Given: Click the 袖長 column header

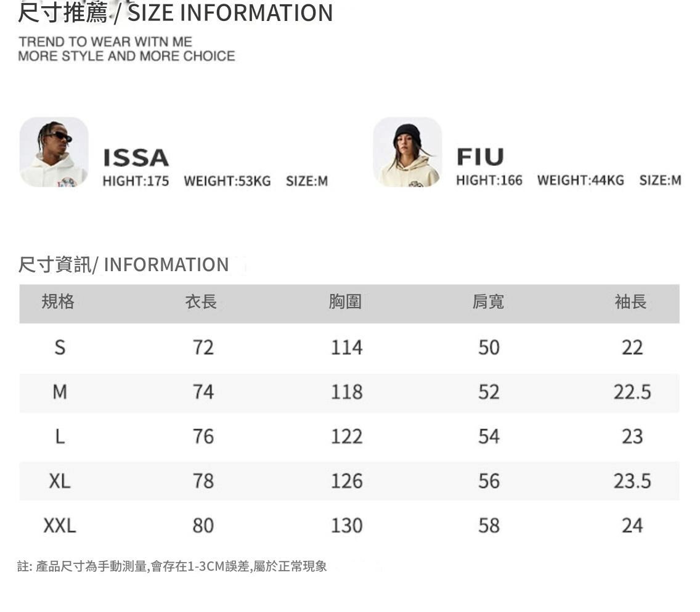Looking at the screenshot, I should point(631,302).
